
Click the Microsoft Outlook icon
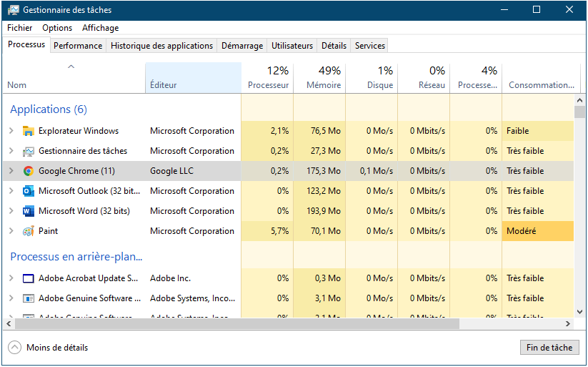[28, 191]
